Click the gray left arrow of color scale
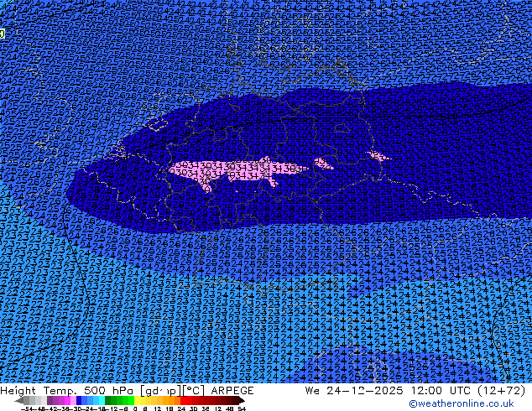Screen dimensions: 532x411 (x=18, y=400)
